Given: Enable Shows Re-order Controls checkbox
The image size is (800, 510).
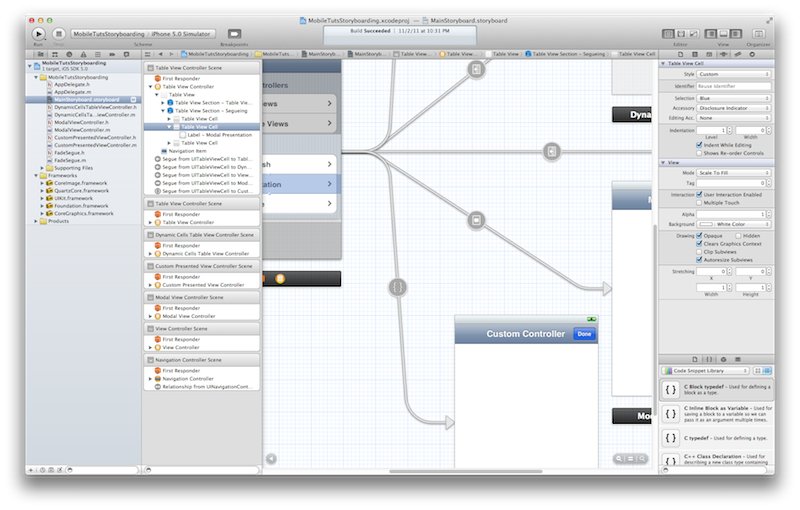Looking at the screenshot, I should (699, 153).
